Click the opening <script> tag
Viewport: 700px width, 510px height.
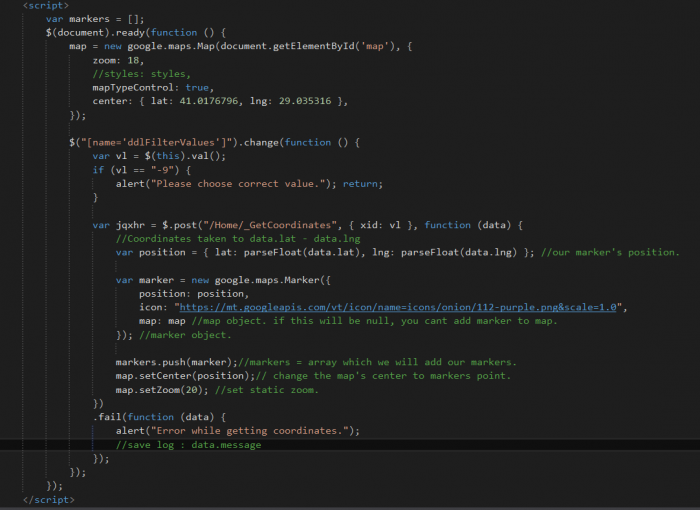(46, 5)
